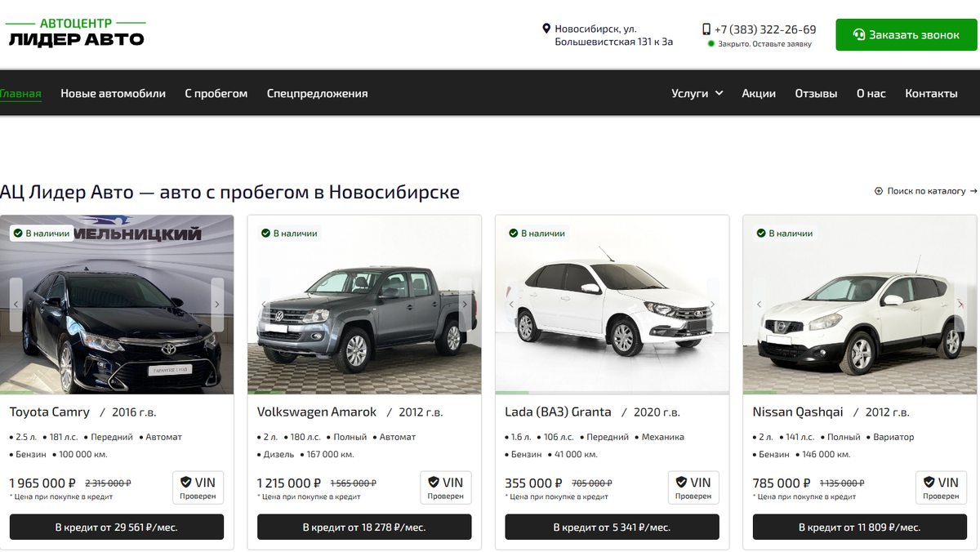The width and height of the screenshot is (980, 552).
Task: Open the Акции page
Action: pyautogui.click(x=759, y=93)
